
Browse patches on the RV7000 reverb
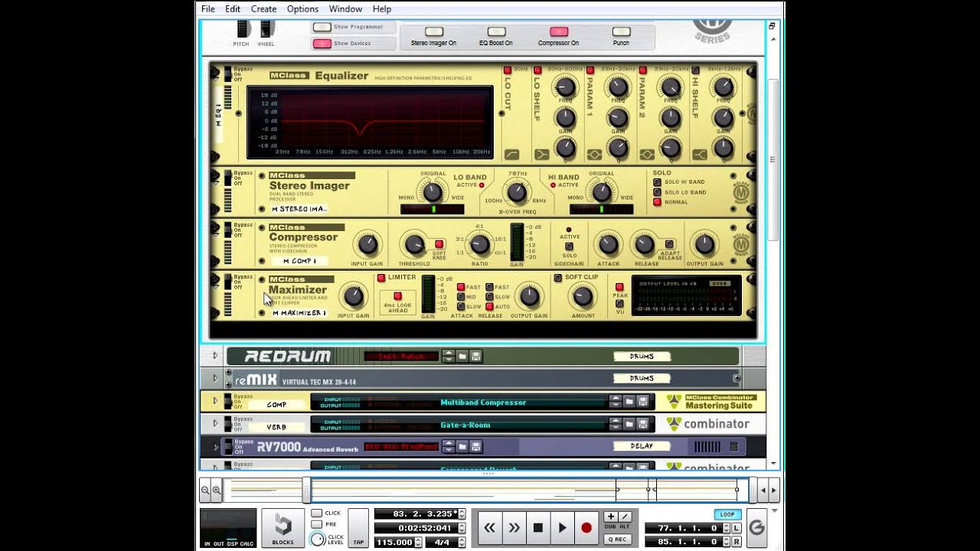pyautogui.click(x=462, y=446)
